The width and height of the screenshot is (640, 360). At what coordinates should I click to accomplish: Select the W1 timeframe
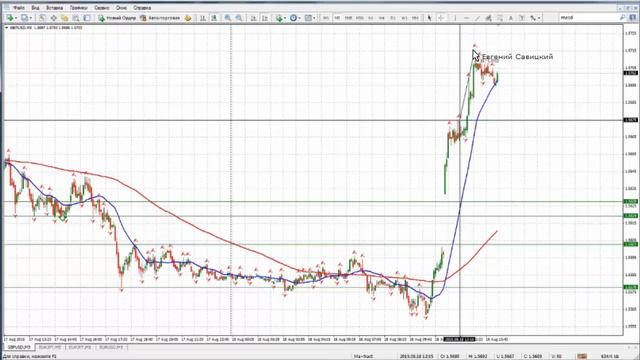[x=404, y=18]
